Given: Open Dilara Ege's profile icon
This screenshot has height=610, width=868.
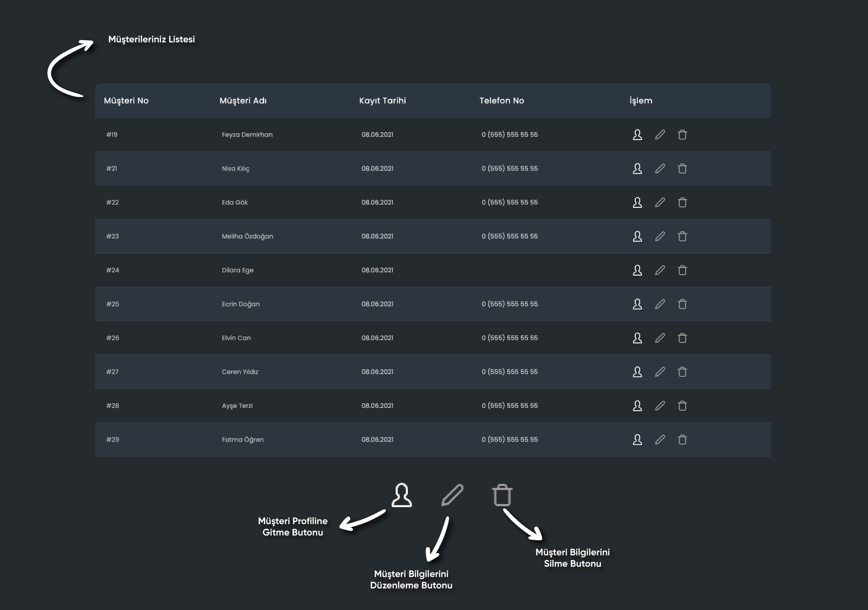Looking at the screenshot, I should pos(637,270).
